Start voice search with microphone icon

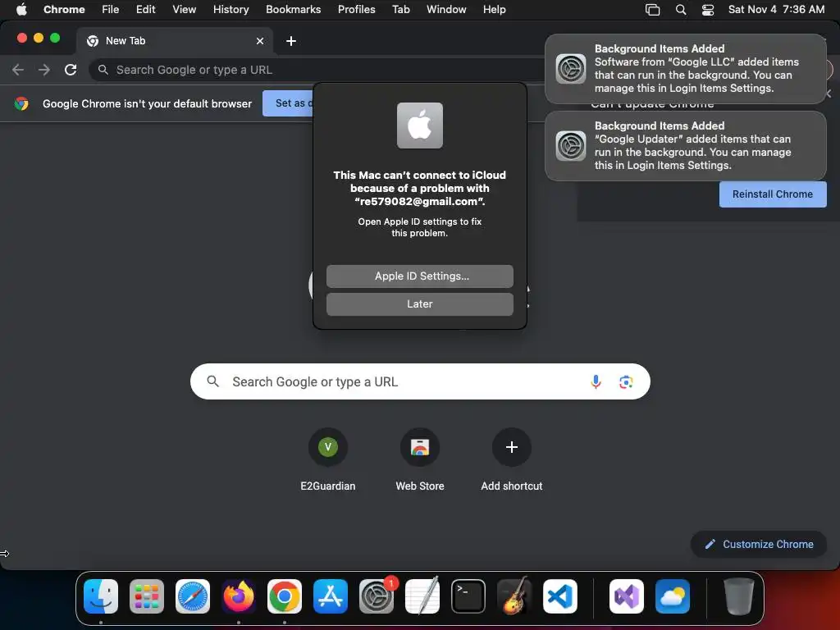click(x=596, y=382)
